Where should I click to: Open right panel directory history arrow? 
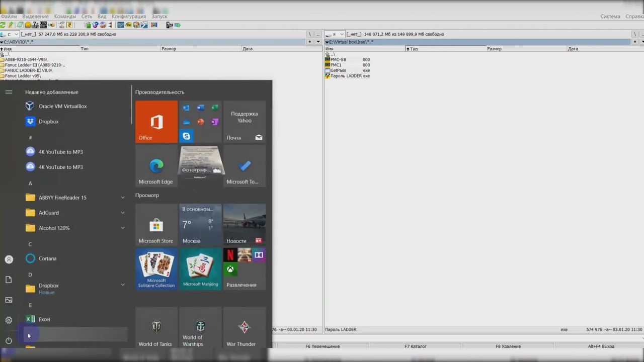[642, 42]
